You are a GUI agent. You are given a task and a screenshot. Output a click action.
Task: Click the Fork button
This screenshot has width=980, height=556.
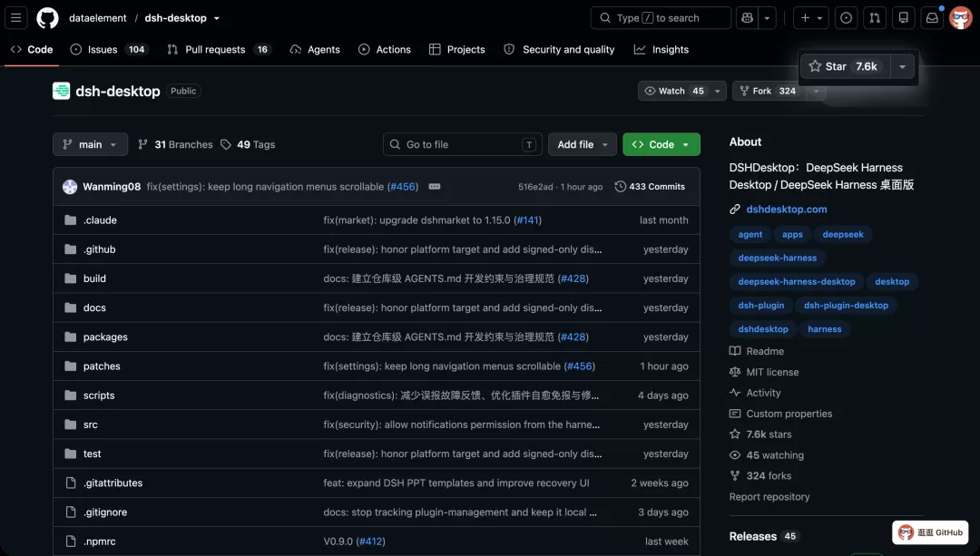pos(769,92)
